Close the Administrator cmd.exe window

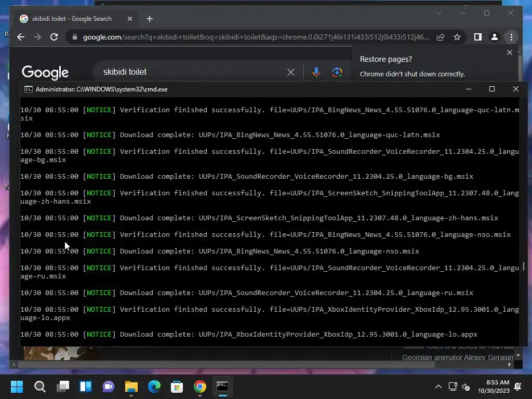(516, 89)
